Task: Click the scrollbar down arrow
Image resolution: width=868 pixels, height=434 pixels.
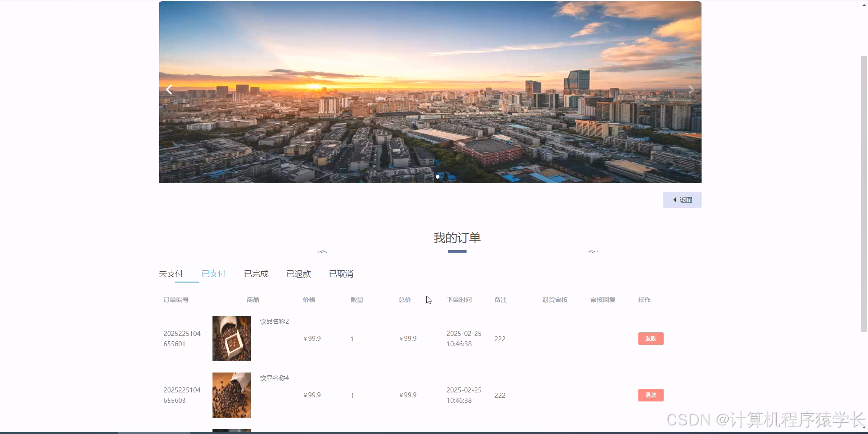Action: point(864,427)
